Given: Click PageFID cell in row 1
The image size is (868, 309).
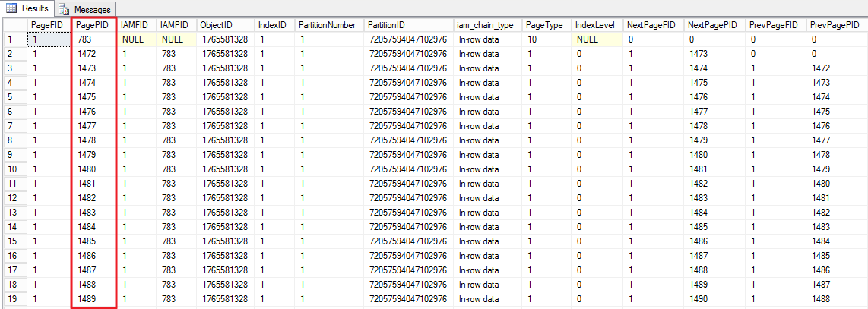Looking at the screenshot, I should click(x=49, y=39).
